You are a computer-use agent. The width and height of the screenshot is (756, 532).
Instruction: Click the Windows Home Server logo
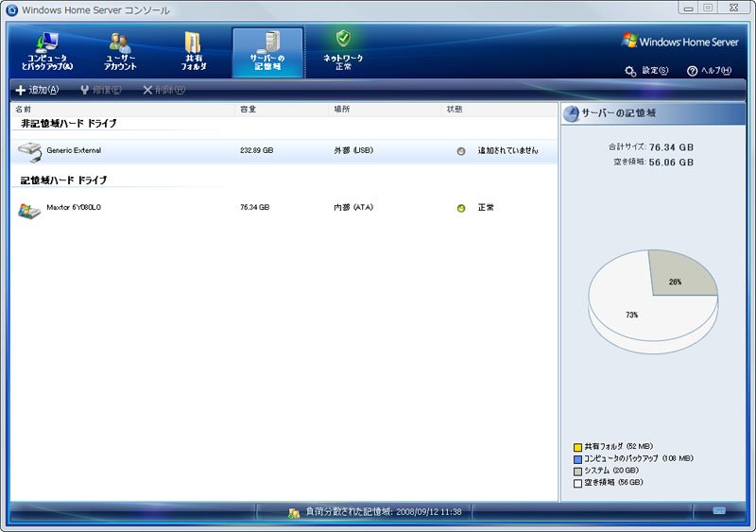679,42
